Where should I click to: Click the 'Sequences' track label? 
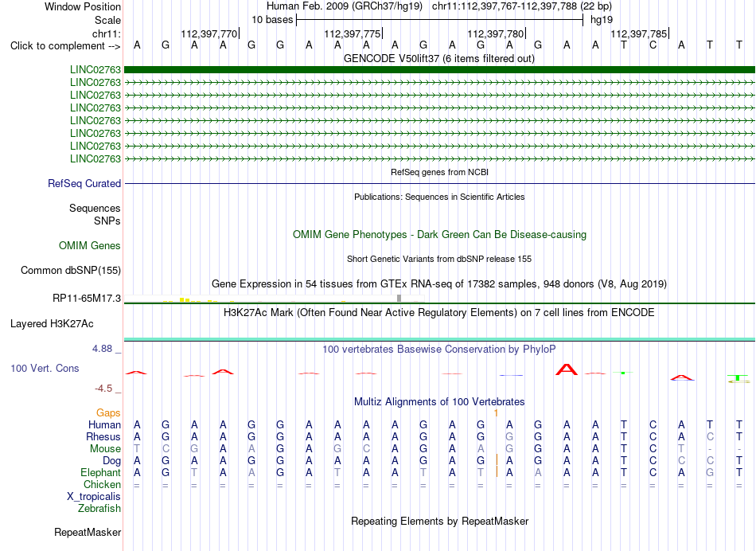click(95, 208)
